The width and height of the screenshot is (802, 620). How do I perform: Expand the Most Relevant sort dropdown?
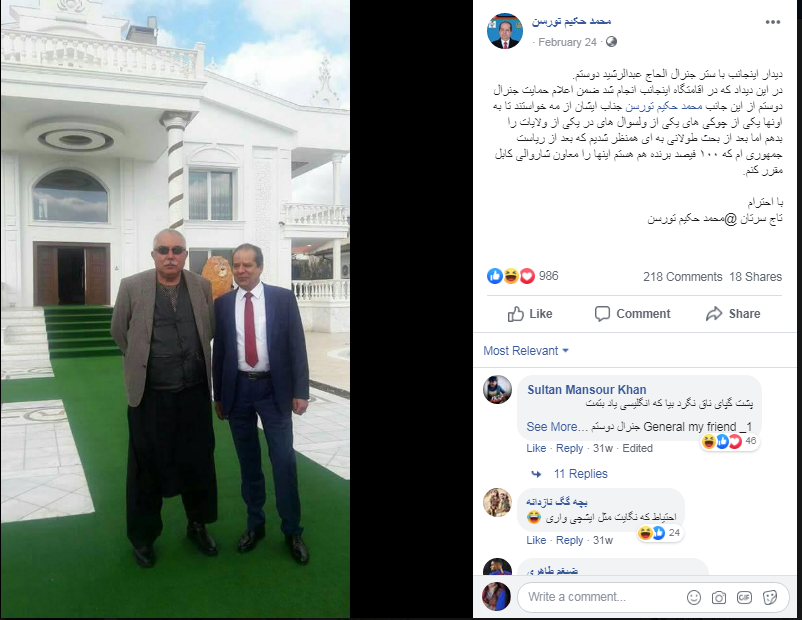[x=526, y=350]
